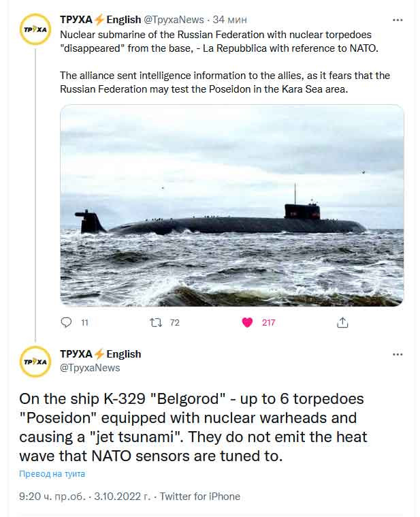Open more options on the top tweet
Viewport: 420px width, 517px height.
(398, 20)
